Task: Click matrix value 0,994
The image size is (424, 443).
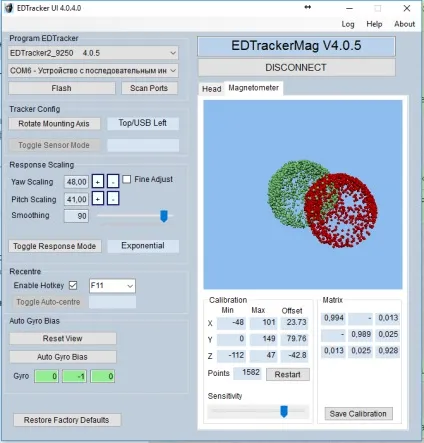Action: pos(333,318)
